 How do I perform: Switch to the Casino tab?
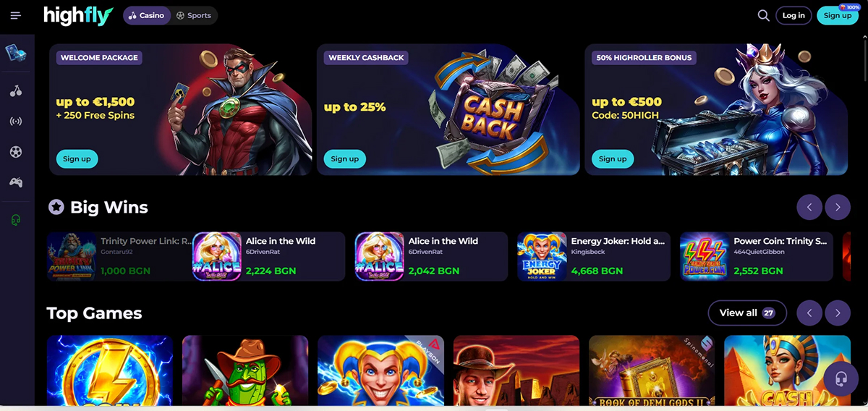(147, 15)
